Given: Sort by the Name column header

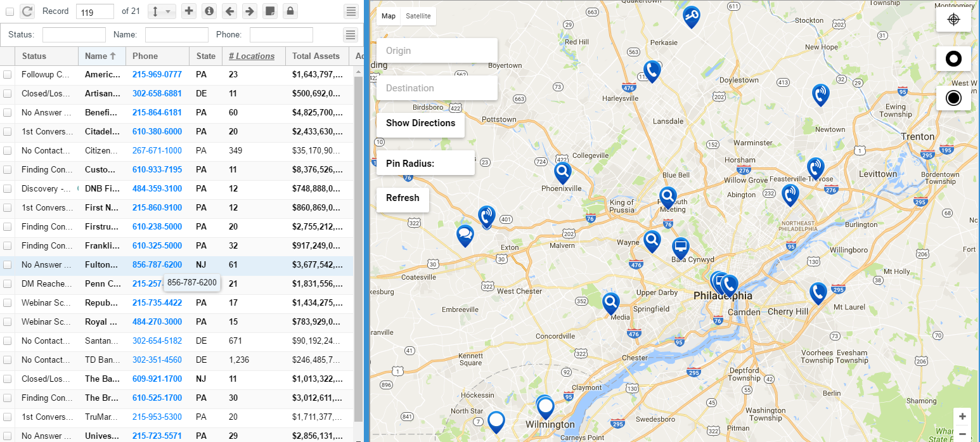Looking at the screenshot, I should click(x=101, y=56).
